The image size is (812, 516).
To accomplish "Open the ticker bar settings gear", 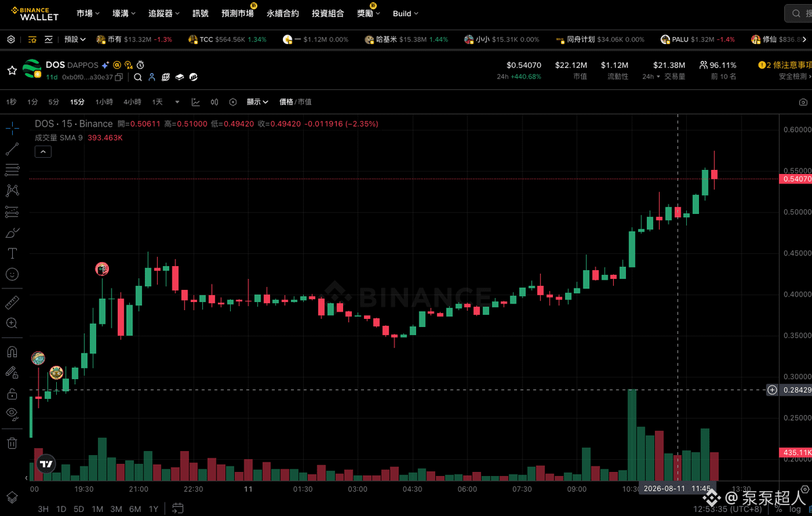I will [11, 39].
